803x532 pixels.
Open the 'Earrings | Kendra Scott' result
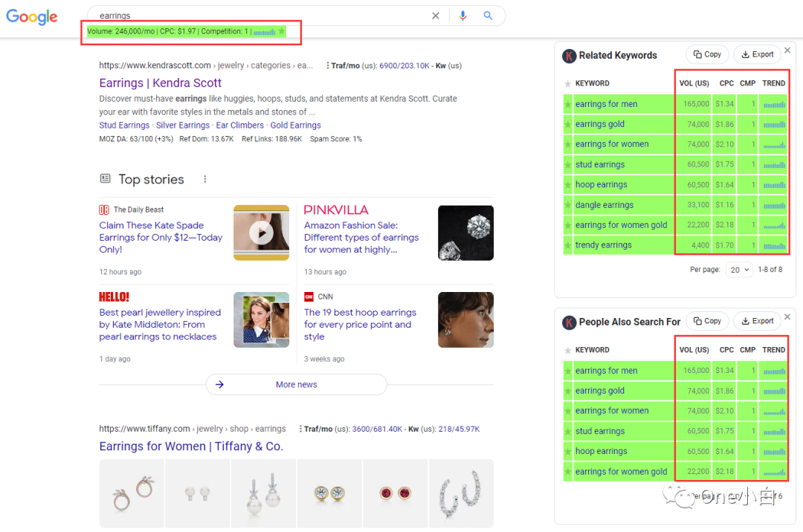[x=161, y=83]
